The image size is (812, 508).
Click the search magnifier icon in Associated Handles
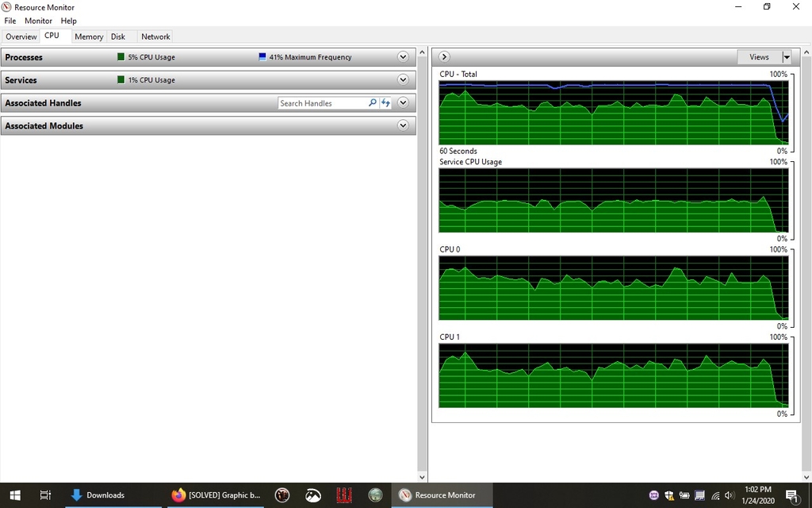373,103
